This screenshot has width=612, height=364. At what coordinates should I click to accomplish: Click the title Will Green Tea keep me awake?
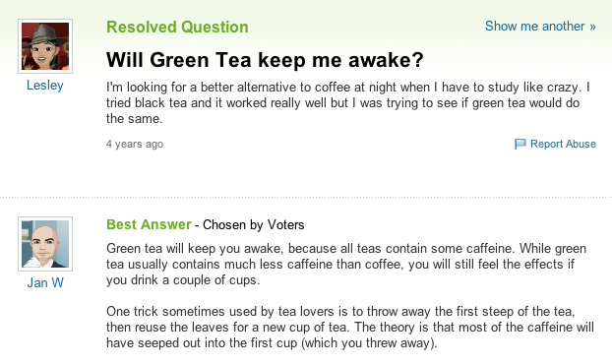click(265, 60)
